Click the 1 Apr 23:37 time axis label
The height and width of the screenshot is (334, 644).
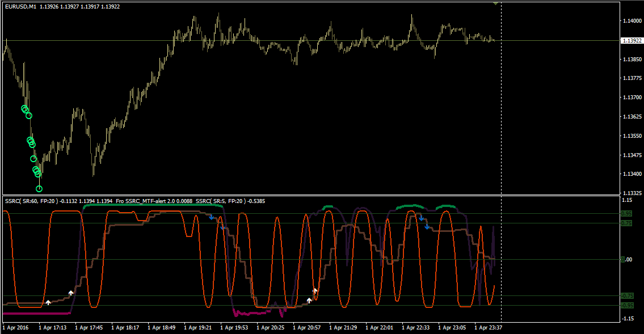488,328
